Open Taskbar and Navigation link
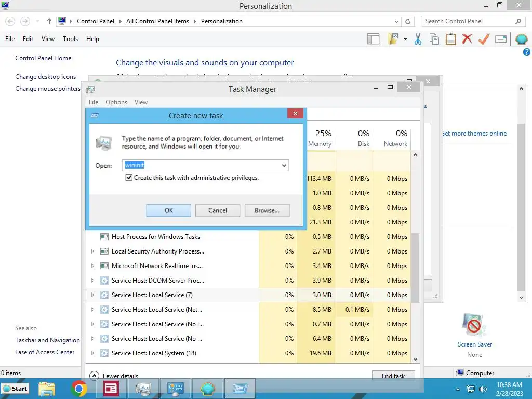Image resolution: width=532 pixels, height=399 pixels. (x=47, y=340)
